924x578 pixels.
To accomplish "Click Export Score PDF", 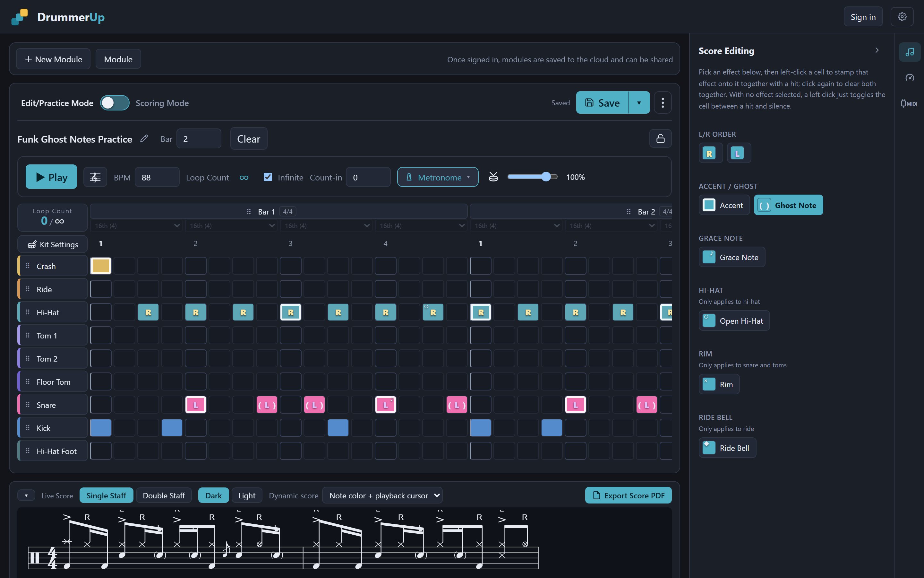I will coord(628,495).
